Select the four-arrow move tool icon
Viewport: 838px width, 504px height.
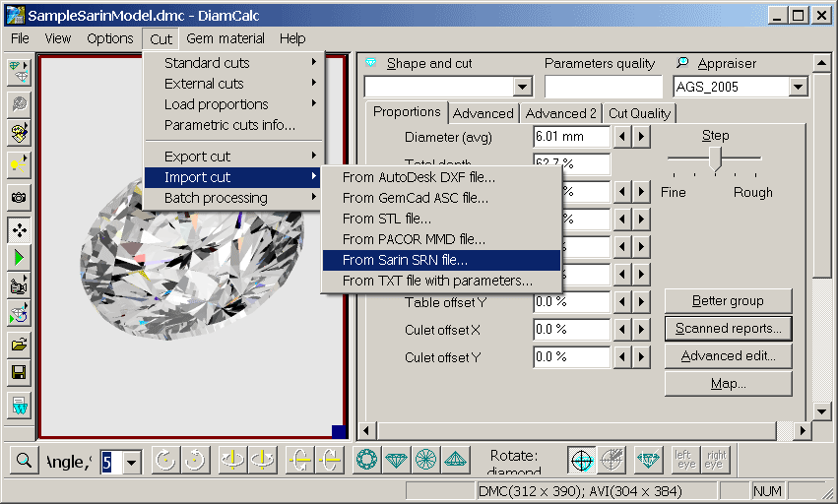click(19, 230)
